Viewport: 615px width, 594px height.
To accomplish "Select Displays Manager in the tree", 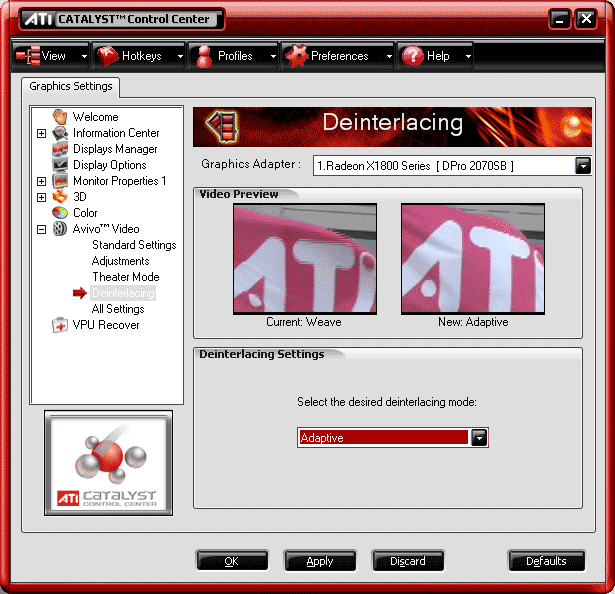I will click(x=115, y=149).
